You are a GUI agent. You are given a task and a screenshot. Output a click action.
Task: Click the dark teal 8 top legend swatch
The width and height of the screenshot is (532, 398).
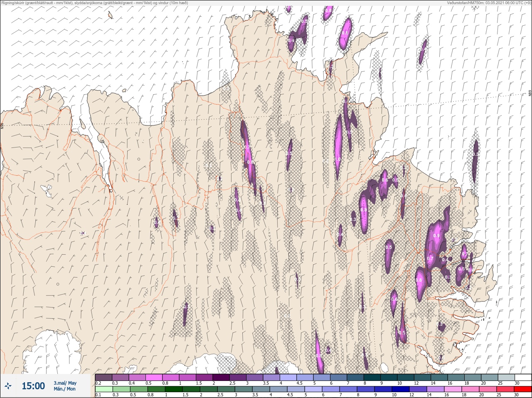(372, 377)
